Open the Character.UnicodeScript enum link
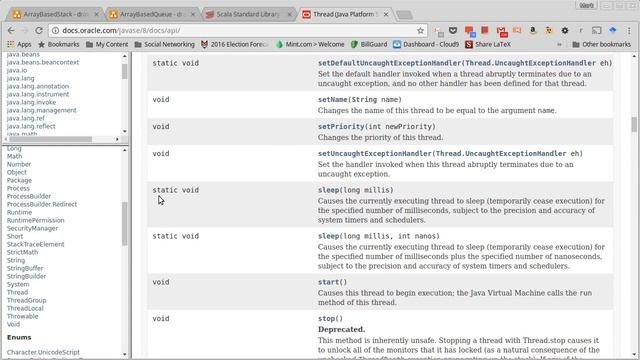640x360 pixels. pos(43,352)
